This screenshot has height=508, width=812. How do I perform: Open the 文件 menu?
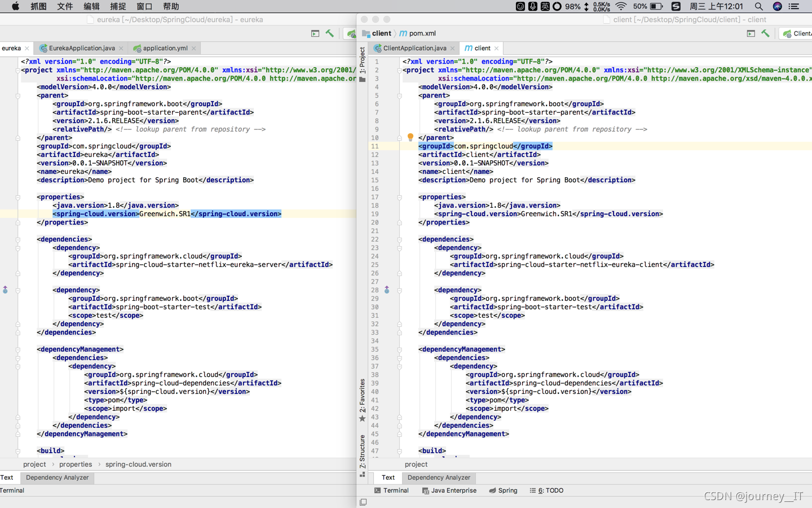click(x=65, y=6)
